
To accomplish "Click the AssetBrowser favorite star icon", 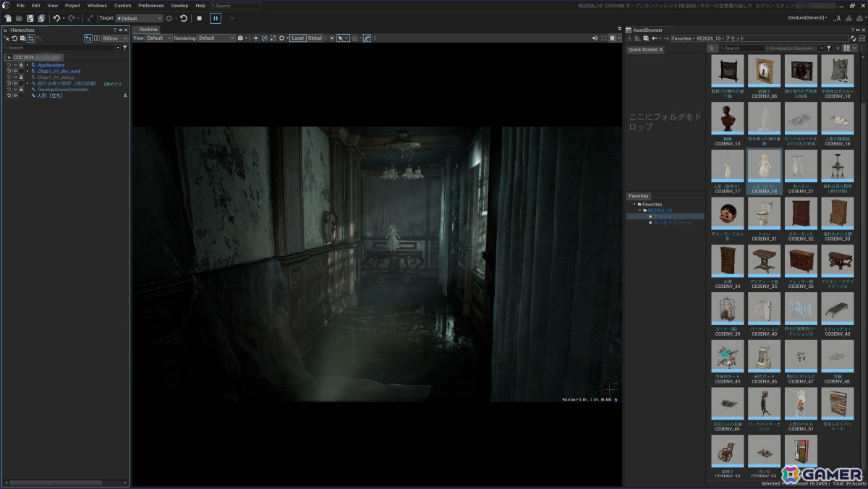I will [838, 48].
